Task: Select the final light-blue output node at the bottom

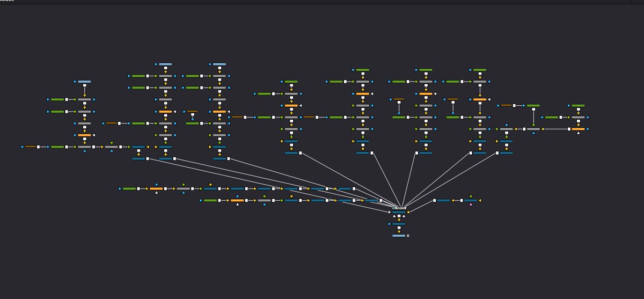Action: 399,236
